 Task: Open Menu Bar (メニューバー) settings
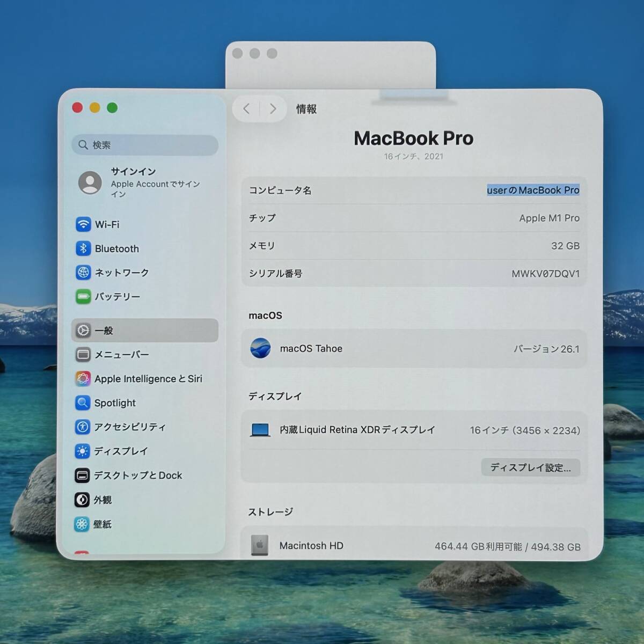click(x=122, y=355)
